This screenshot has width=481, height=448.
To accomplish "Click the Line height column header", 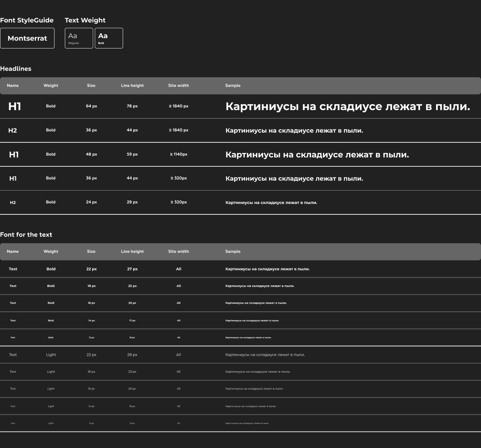I will coord(132,85).
